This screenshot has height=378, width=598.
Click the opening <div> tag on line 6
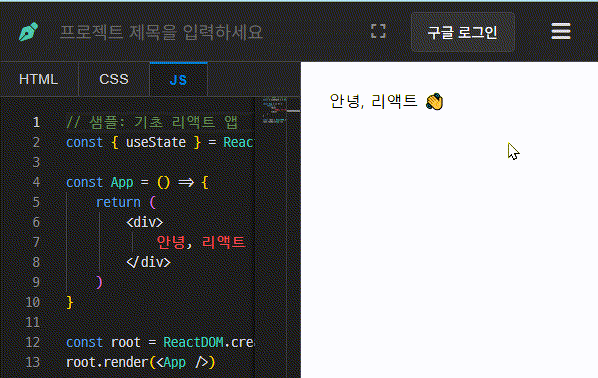coord(145,222)
